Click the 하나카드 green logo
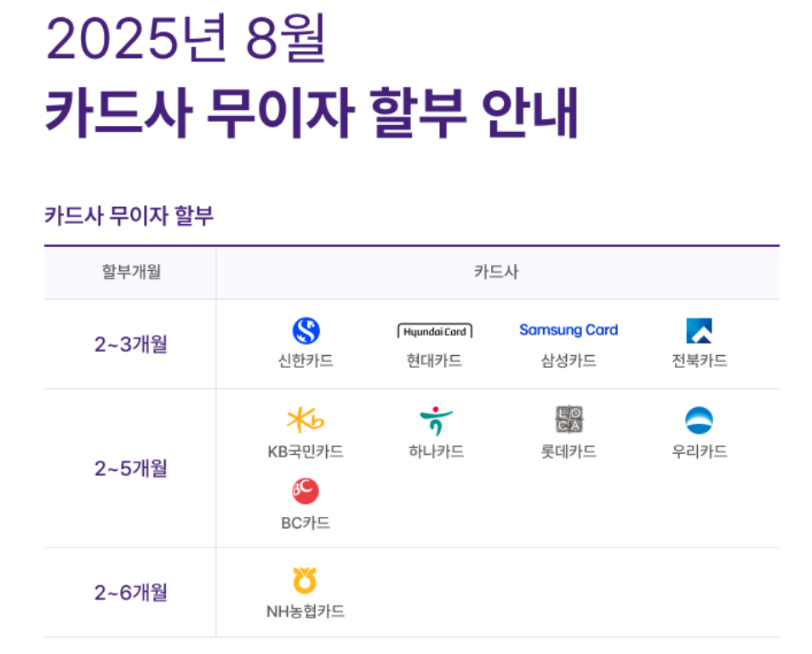This screenshot has width=812, height=654. pos(436,421)
